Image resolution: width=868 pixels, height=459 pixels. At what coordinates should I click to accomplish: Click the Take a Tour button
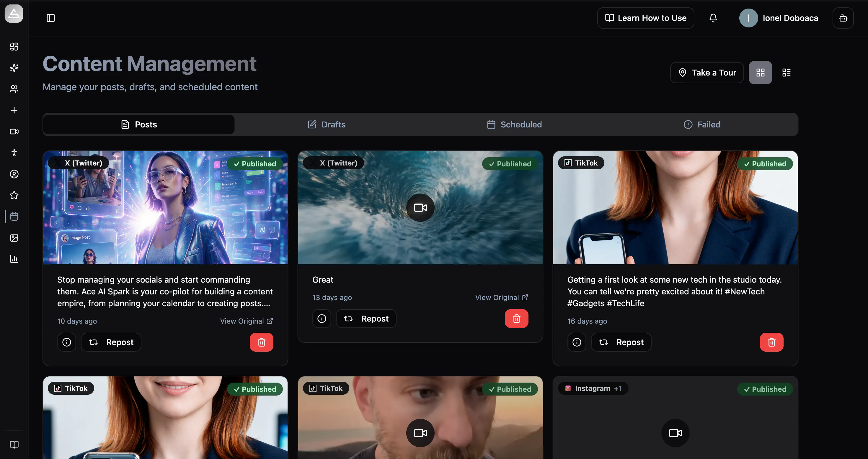(x=707, y=72)
